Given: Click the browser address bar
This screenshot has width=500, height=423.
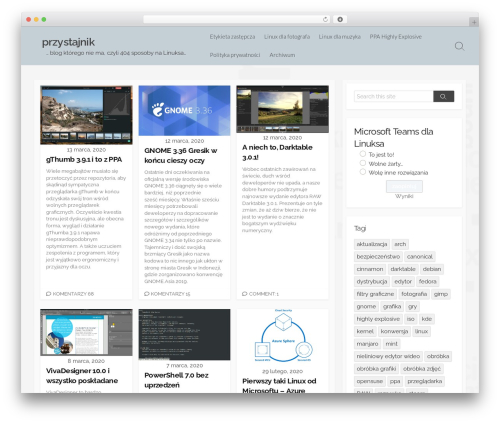Looking at the screenshot, I should [236, 20].
